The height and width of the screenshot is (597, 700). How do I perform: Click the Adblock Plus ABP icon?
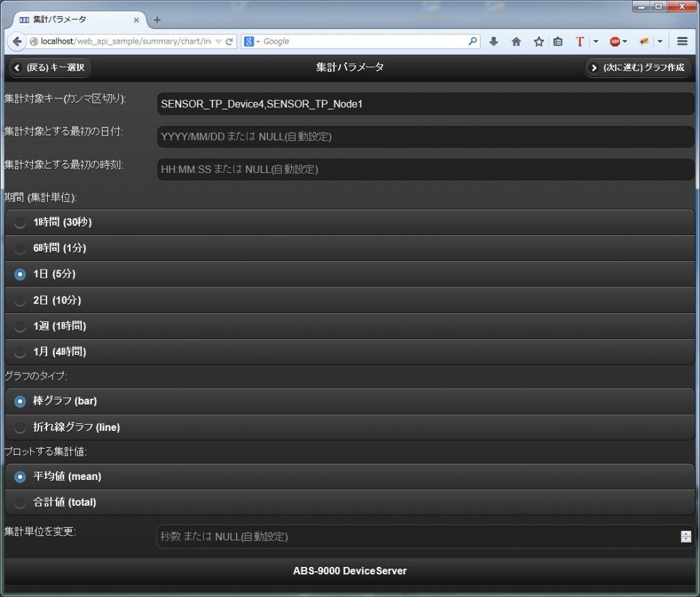(615, 42)
